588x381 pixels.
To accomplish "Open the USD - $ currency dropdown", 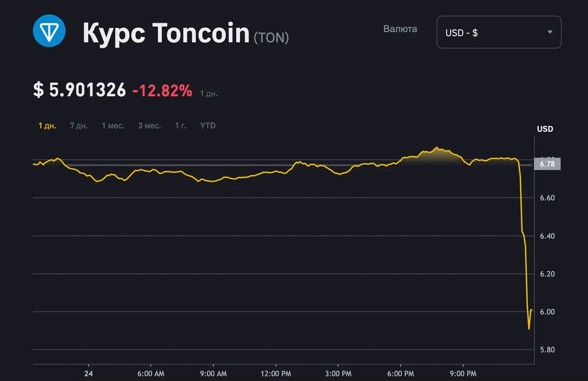I will point(498,32).
